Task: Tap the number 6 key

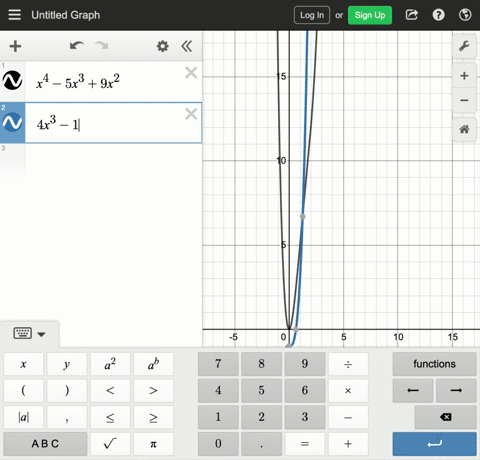Action: pyautogui.click(x=305, y=391)
